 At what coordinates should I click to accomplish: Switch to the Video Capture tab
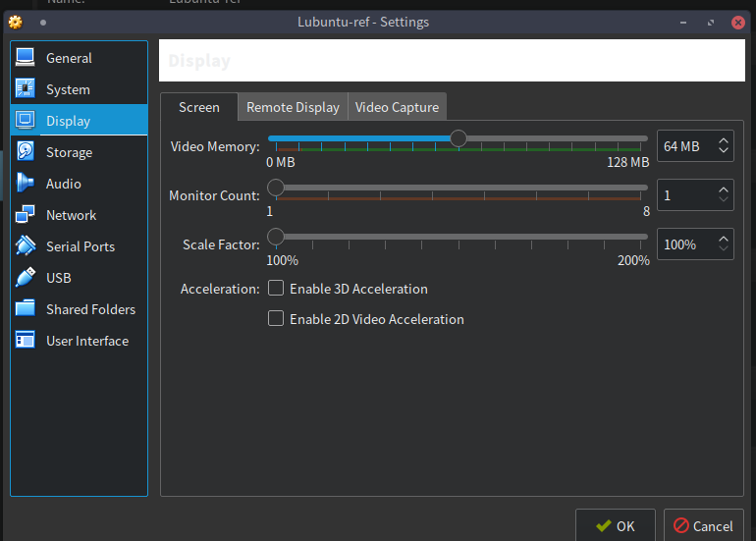(x=397, y=107)
